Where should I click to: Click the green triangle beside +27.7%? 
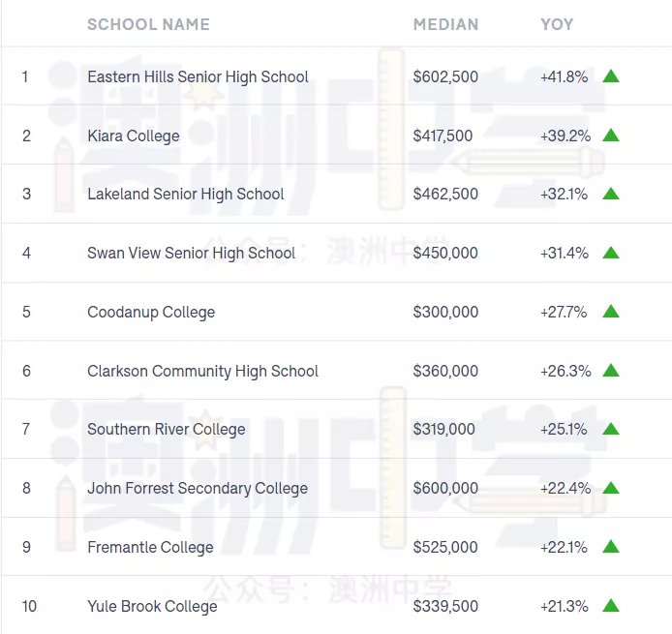pyautogui.click(x=611, y=312)
